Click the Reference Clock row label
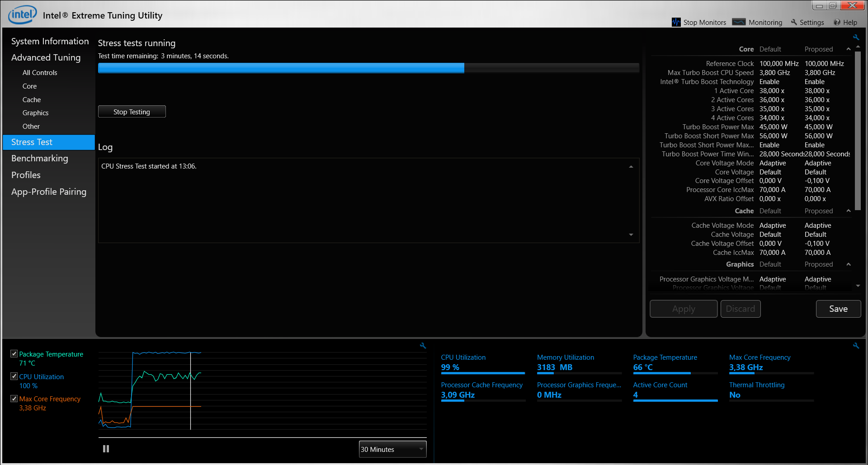Screen dimensions: 868x465 point(730,64)
